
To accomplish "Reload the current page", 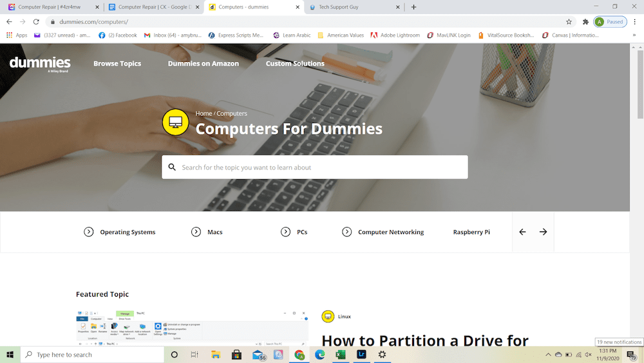I will pyautogui.click(x=36, y=22).
